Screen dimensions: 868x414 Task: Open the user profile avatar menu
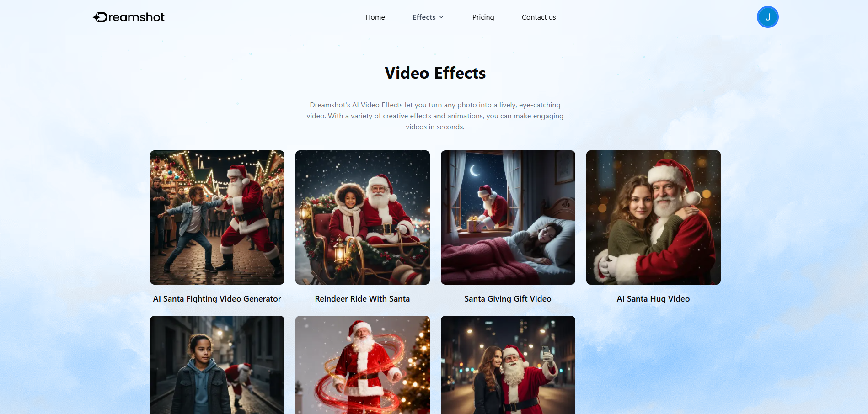(x=767, y=17)
